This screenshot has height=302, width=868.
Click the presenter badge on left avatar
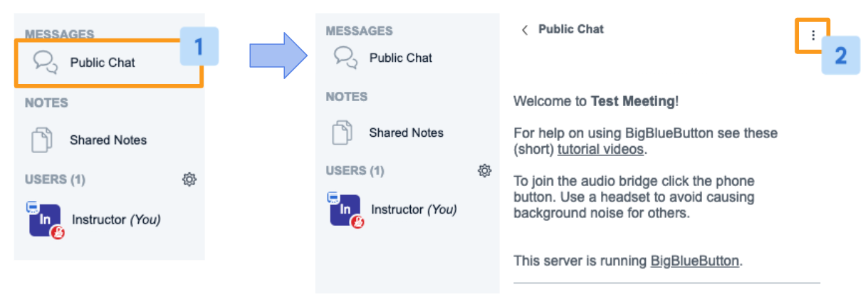32,207
